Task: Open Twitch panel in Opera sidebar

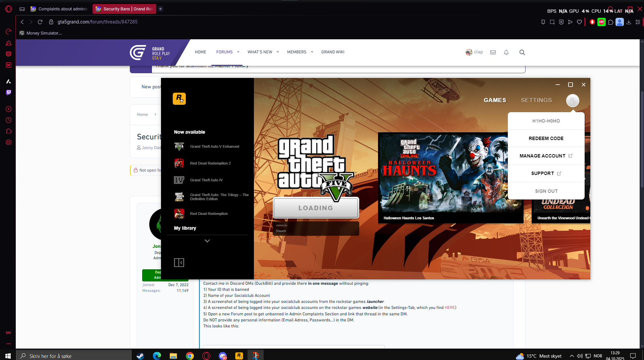Action: 9,92
